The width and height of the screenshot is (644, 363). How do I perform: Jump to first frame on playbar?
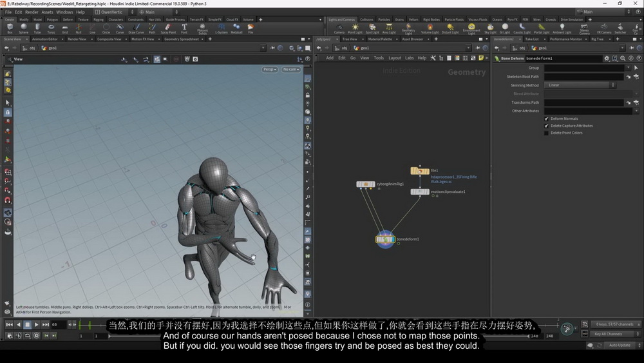[x=9, y=325]
